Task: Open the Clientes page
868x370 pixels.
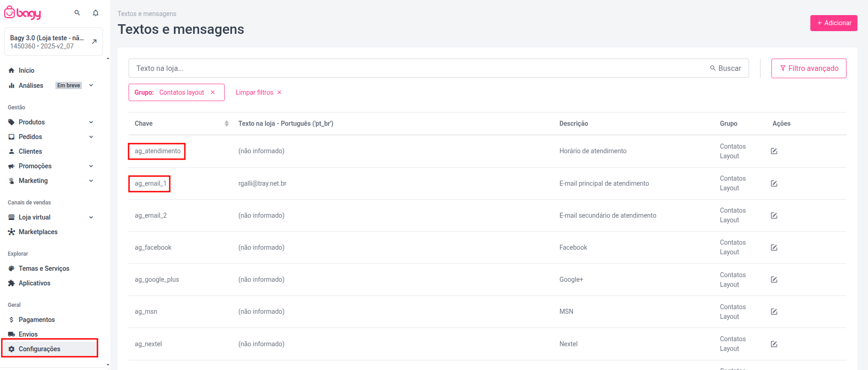Action: 30,151
